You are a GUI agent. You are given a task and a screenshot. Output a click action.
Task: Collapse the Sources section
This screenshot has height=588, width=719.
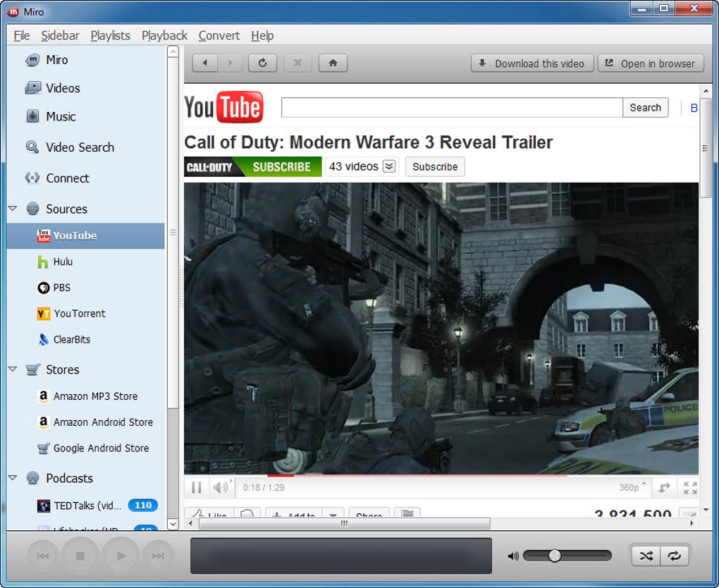[13, 209]
